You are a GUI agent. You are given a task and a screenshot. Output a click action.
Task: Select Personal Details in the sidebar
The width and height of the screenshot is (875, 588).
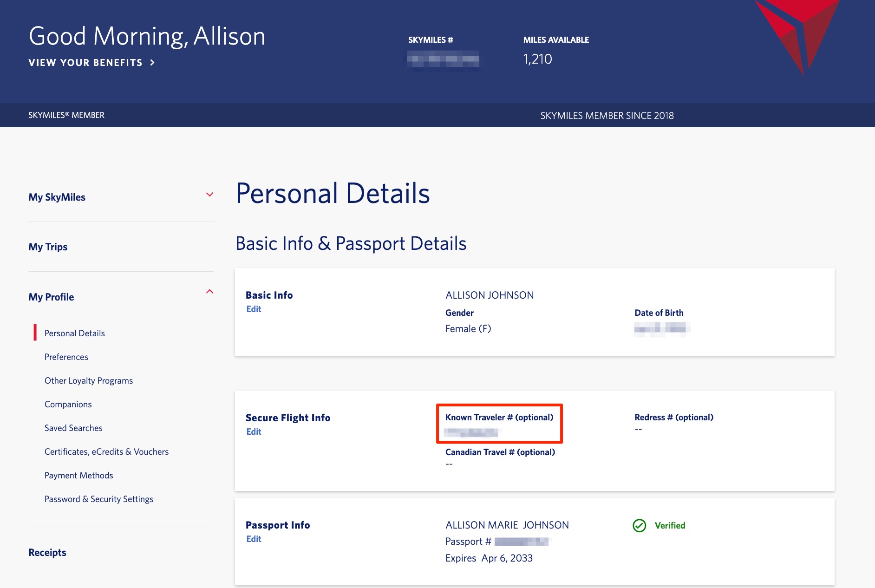pyautogui.click(x=74, y=333)
